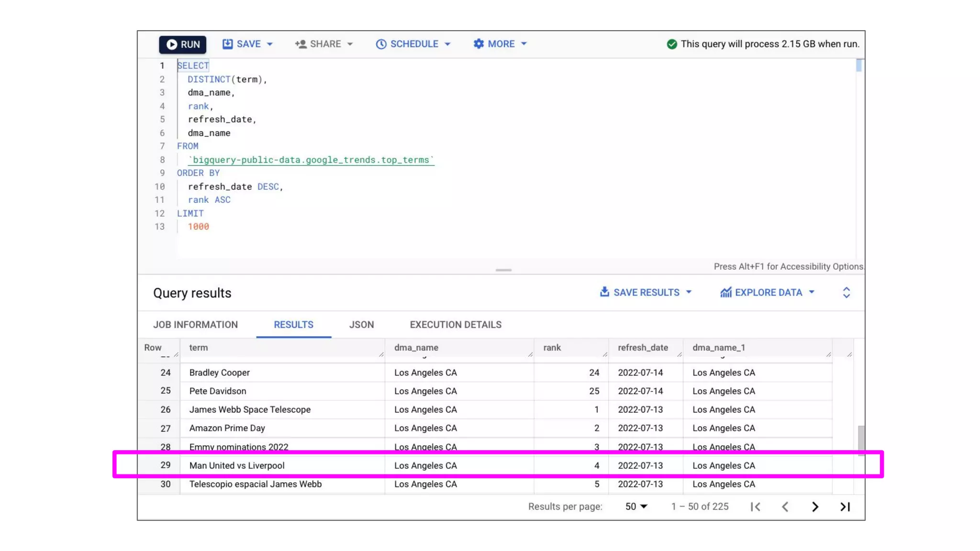Jump to the last results page
This screenshot has width=980, height=551.
click(x=845, y=507)
